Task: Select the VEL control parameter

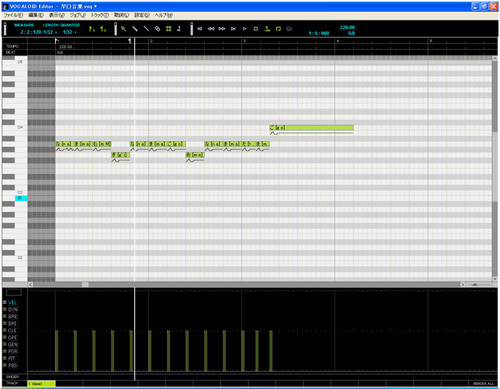Action: 12,303
